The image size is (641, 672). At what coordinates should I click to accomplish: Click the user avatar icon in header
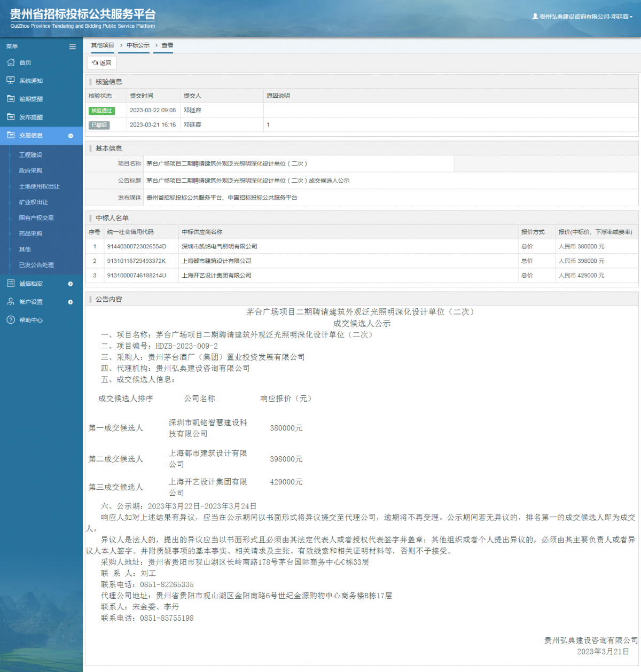coord(535,17)
